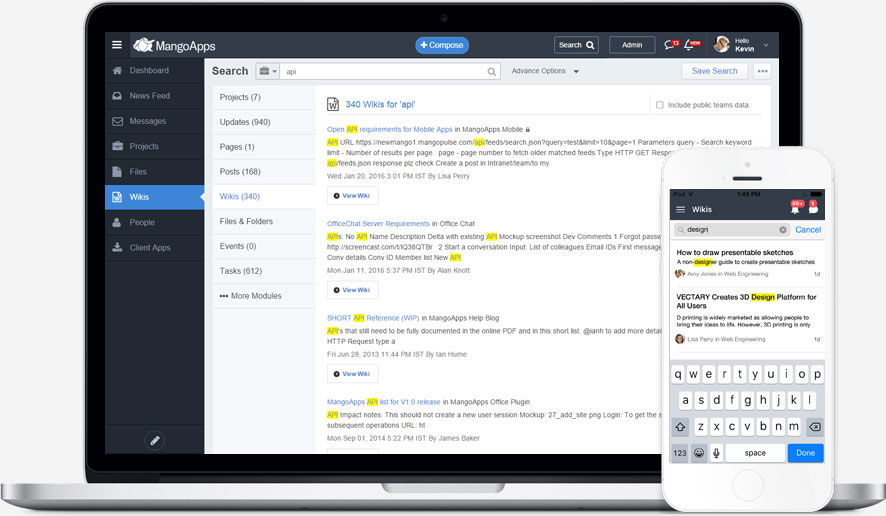Expand the user menu chevron beside Kevin
This screenshot has height=516, width=886.
tap(766, 45)
